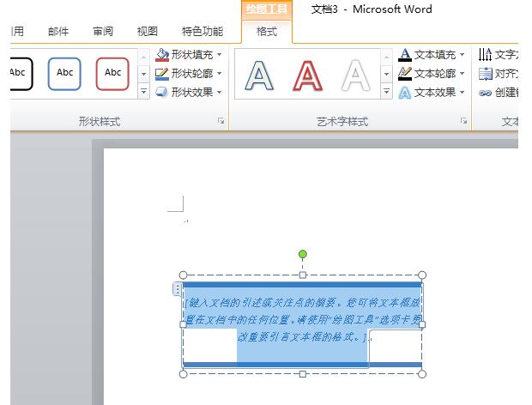Apply the red outlined Abc shape style

point(112,74)
